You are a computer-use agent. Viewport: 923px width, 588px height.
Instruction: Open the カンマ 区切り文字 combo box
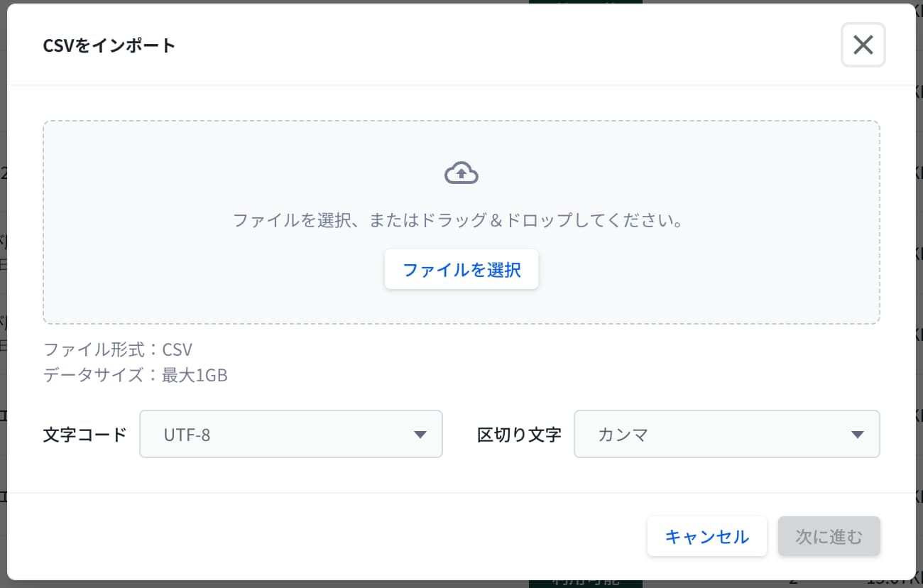point(727,434)
